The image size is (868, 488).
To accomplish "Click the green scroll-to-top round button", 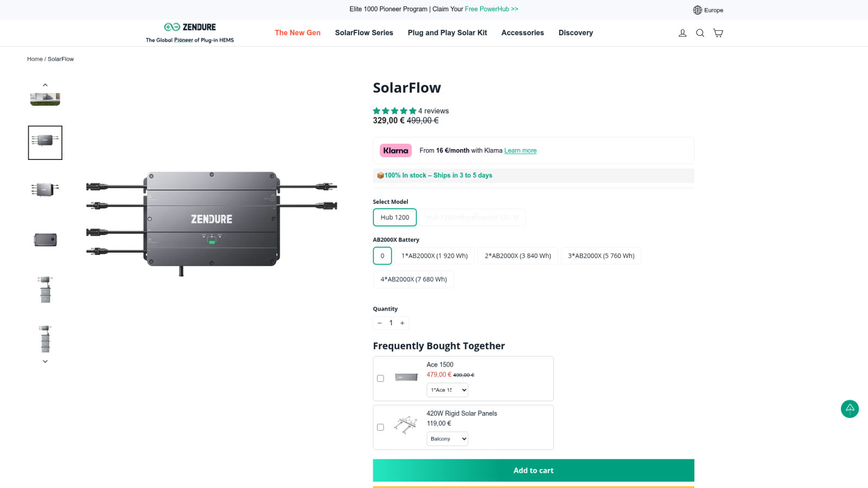I will tap(850, 409).
